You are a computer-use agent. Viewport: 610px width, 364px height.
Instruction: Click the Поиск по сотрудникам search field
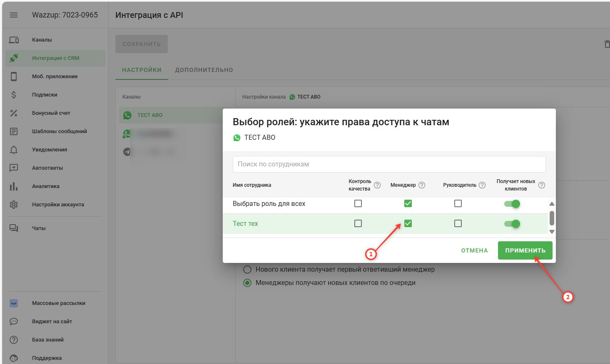point(389,164)
